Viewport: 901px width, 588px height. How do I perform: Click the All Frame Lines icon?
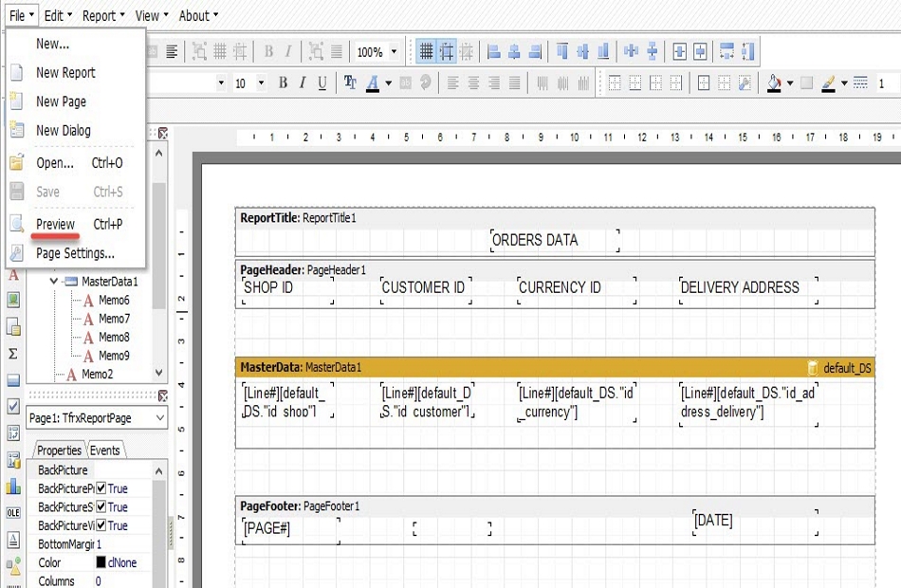click(x=704, y=83)
